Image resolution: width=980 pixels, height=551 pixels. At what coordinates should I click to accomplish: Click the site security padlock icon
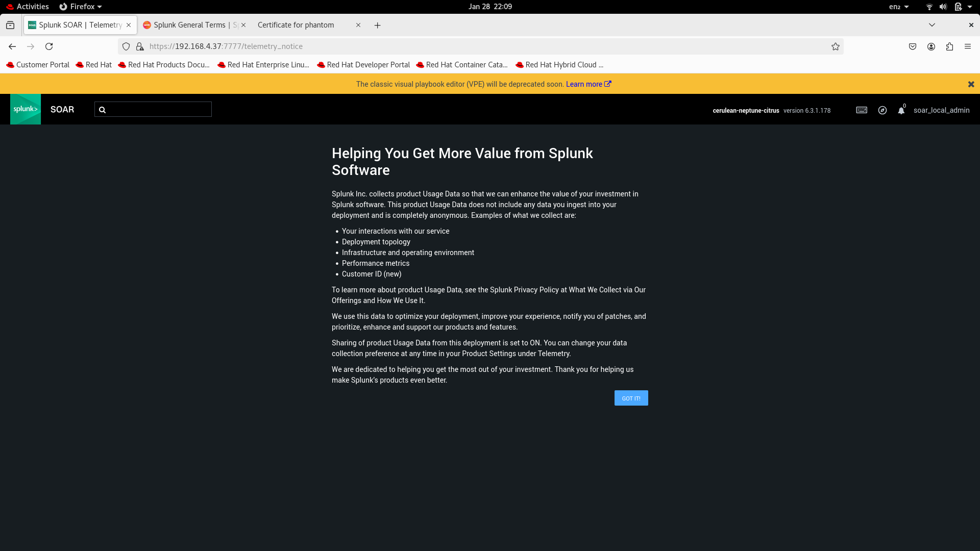(140, 46)
